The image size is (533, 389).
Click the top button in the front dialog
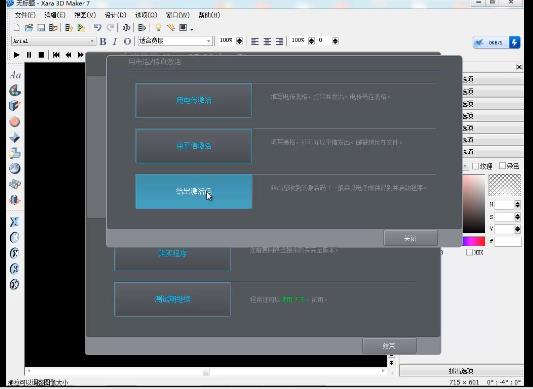tap(194, 100)
